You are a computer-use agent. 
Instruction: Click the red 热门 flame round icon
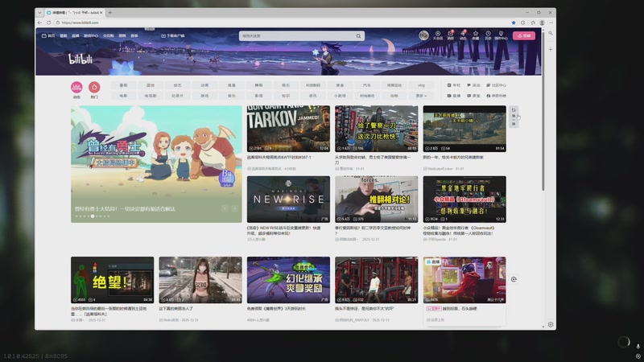(94, 87)
